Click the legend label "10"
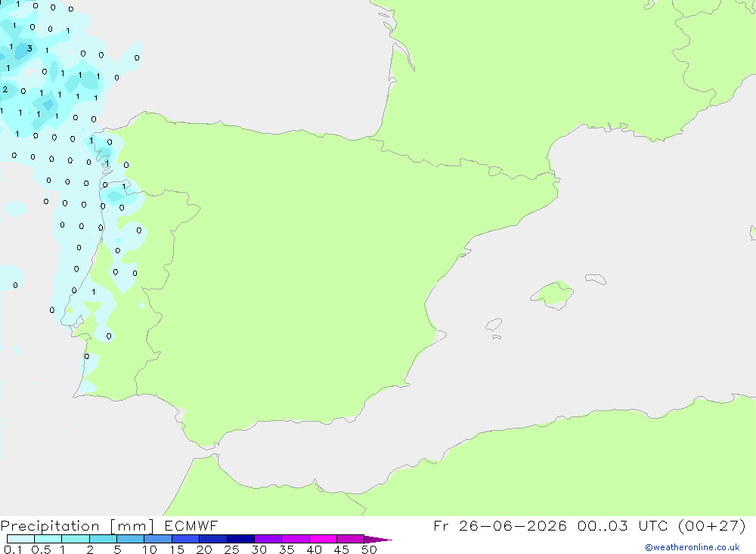The height and width of the screenshot is (554, 756). tap(150, 549)
